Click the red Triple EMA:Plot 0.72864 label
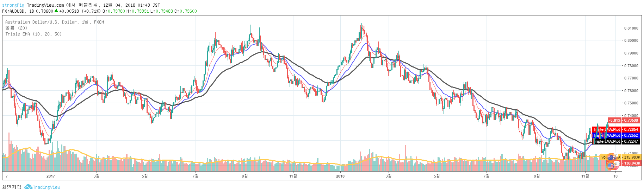The height and width of the screenshot is (193, 644). 616,130
